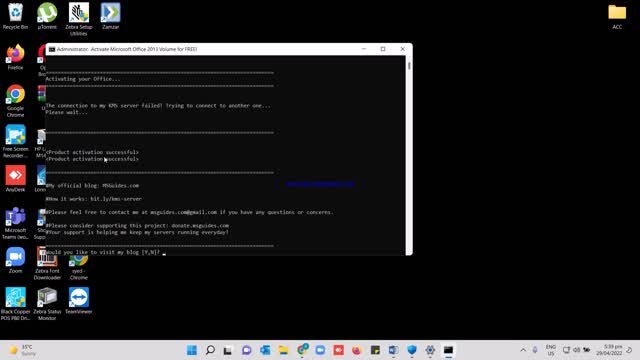
Task: Click the command window vertical scrollbar thumb
Action: [409, 66]
